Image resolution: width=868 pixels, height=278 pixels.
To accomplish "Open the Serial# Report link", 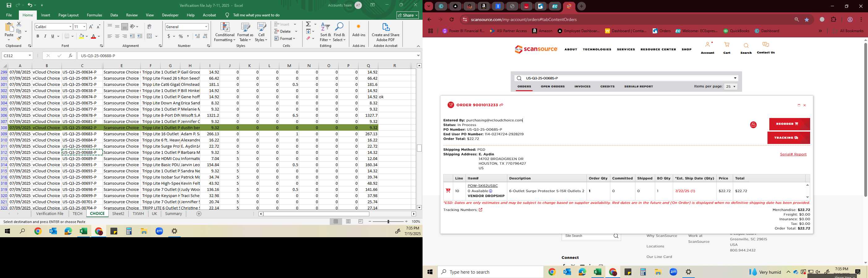I will [x=793, y=154].
